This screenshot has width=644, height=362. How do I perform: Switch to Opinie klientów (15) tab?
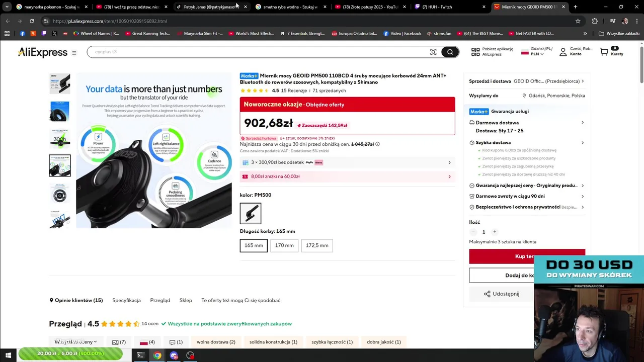tap(76, 300)
